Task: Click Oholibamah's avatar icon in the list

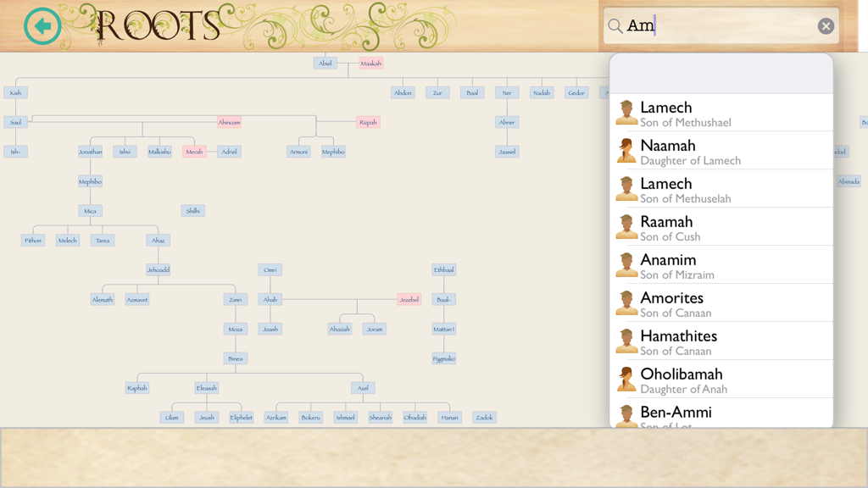Action: tap(626, 378)
